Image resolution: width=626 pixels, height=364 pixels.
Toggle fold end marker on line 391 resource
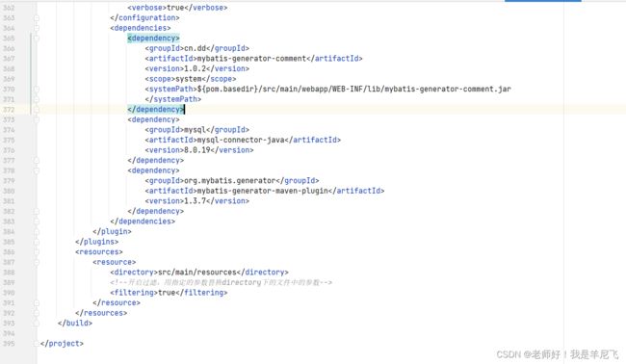click(37, 303)
